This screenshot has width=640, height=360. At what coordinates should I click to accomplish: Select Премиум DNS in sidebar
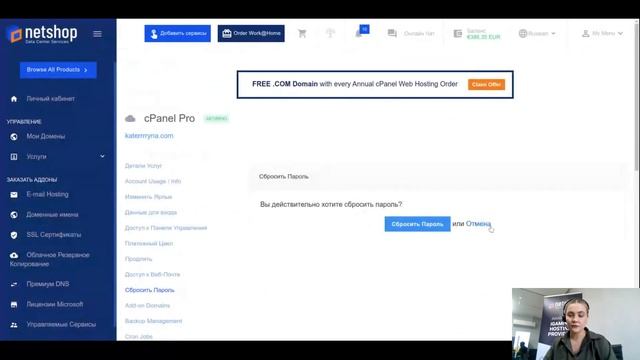click(x=48, y=284)
